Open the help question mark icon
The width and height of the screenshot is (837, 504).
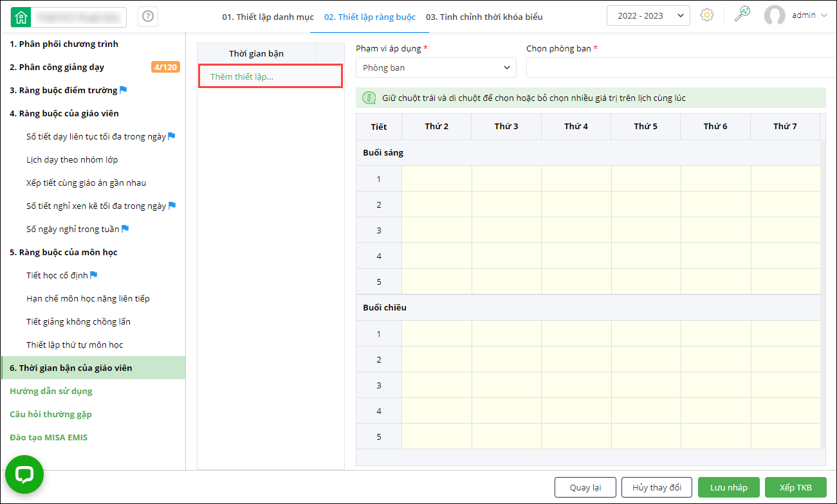(x=148, y=17)
